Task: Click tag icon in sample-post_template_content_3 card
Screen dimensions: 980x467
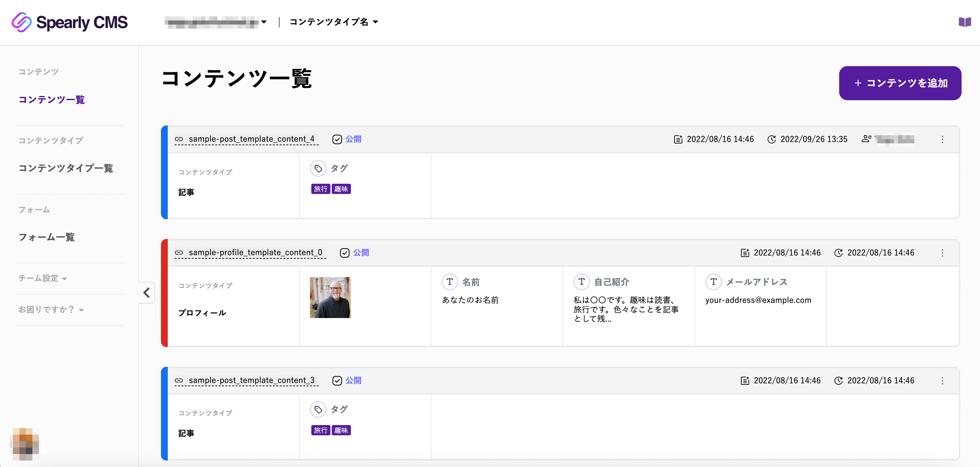Action: click(318, 409)
